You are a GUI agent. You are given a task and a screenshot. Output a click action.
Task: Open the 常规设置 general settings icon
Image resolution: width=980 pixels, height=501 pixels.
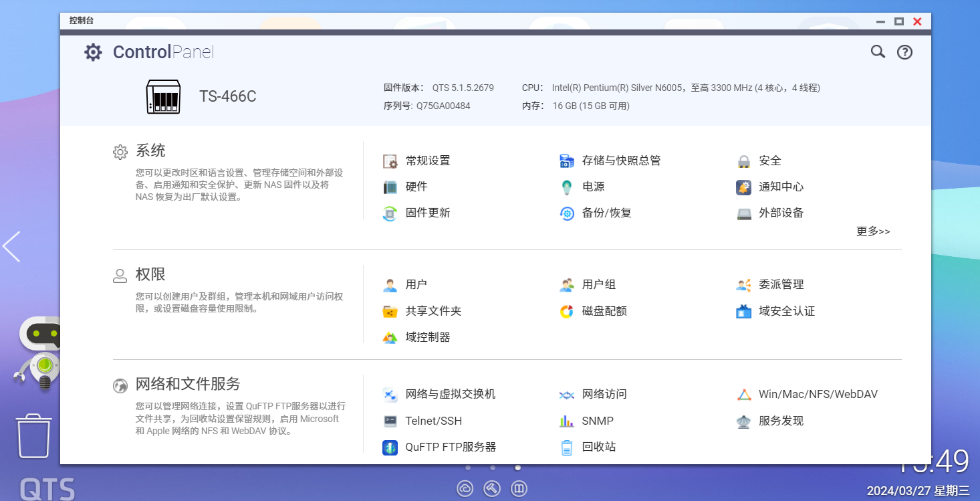390,161
